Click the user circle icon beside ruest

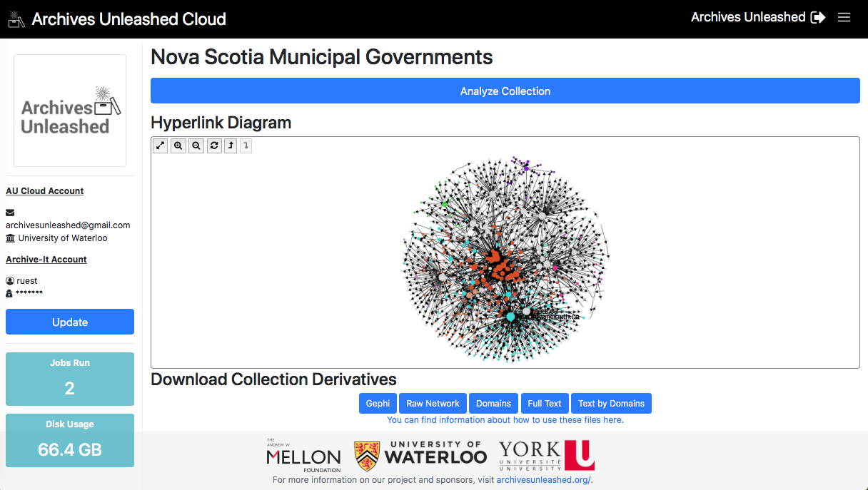[x=10, y=281]
